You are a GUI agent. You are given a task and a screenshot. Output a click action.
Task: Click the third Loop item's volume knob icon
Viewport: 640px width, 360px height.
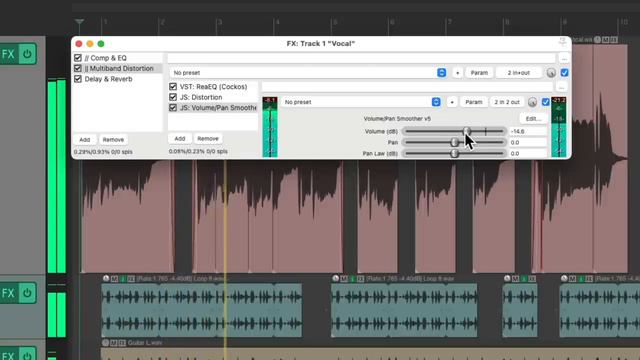click(507, 278)
